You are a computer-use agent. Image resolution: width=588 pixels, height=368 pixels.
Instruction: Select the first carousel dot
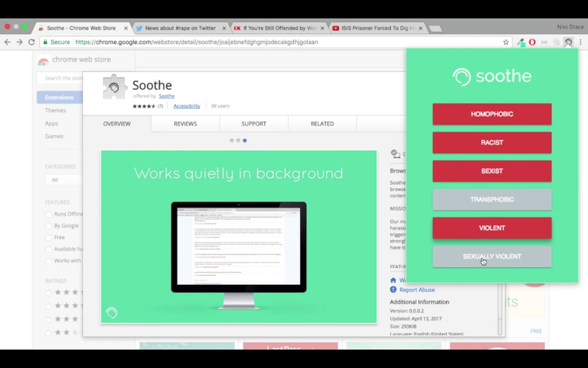click(x=232, y=141)
